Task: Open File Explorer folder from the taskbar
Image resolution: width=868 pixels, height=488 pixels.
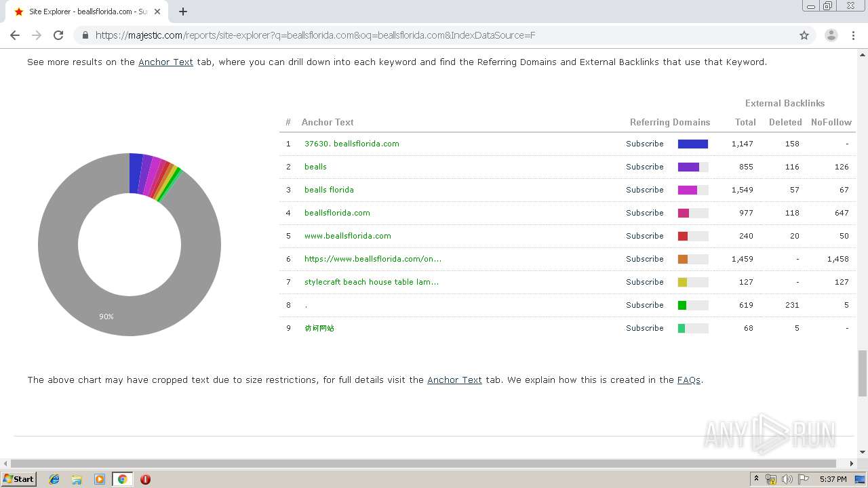Action: click(77, 479)
